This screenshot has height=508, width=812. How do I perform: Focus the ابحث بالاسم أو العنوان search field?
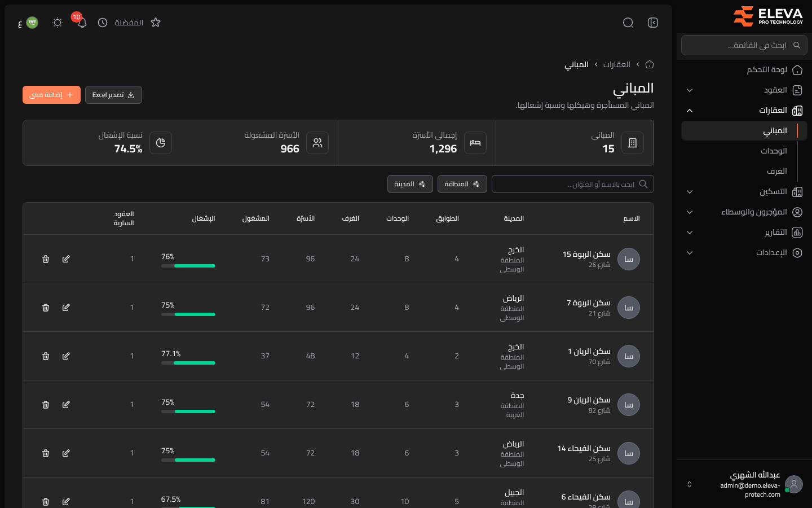point(573,184)
